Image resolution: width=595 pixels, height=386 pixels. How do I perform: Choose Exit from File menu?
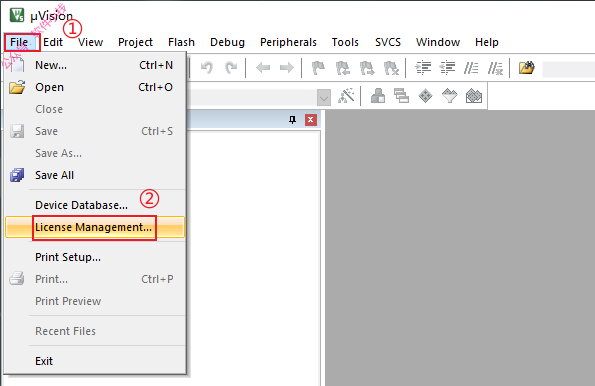tap(95, 361)
